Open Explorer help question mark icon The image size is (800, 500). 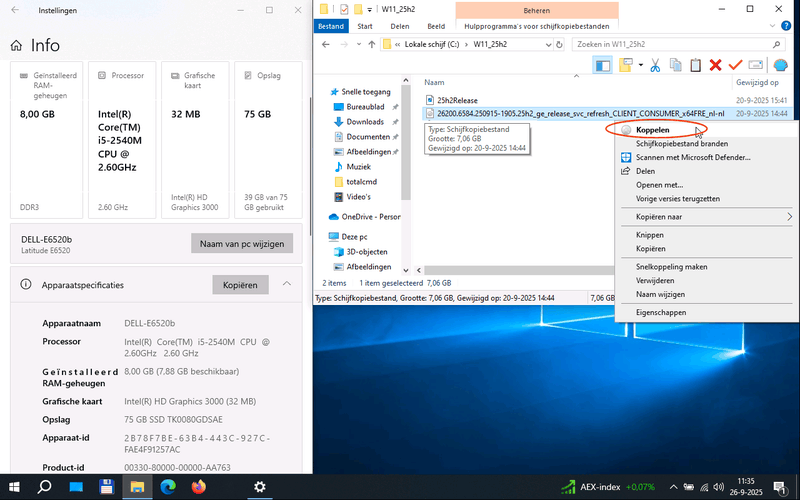pyautogui.click(x=787, y=26)
